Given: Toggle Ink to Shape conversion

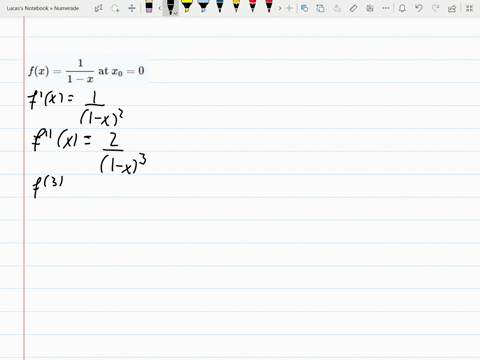Looking at the screenshot, I should point(320,8).
